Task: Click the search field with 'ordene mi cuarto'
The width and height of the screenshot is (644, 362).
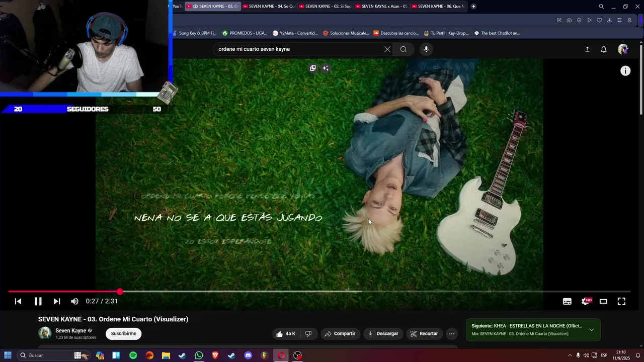Action: click(299, 49)
